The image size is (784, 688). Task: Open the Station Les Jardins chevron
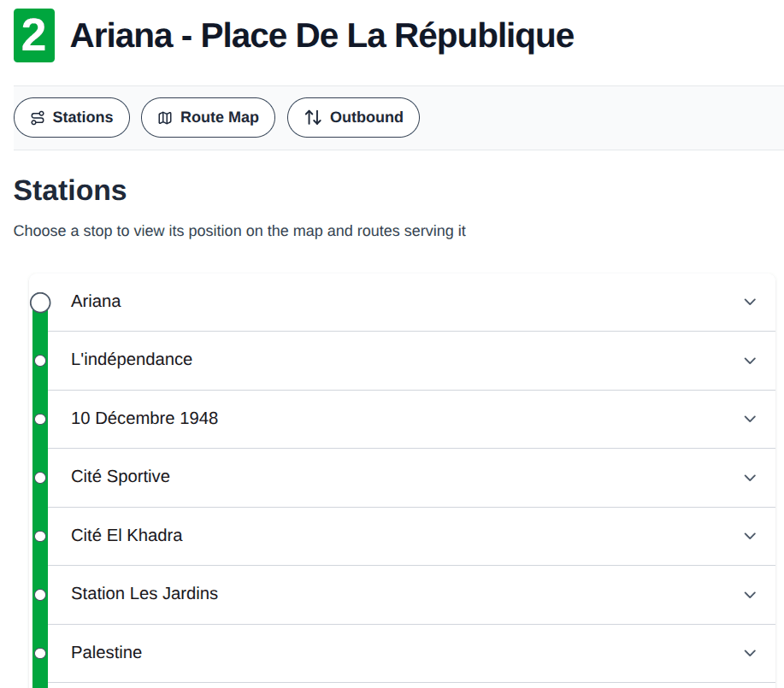pos(750,594)
